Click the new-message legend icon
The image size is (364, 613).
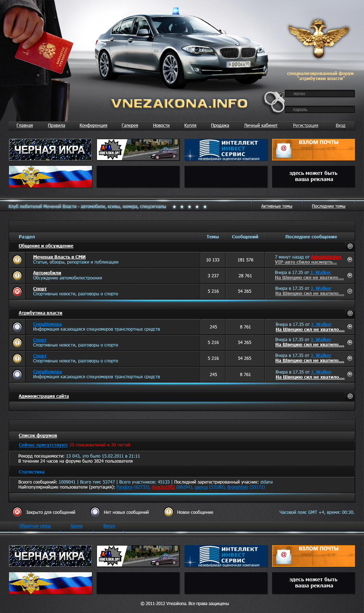(168, 512)
